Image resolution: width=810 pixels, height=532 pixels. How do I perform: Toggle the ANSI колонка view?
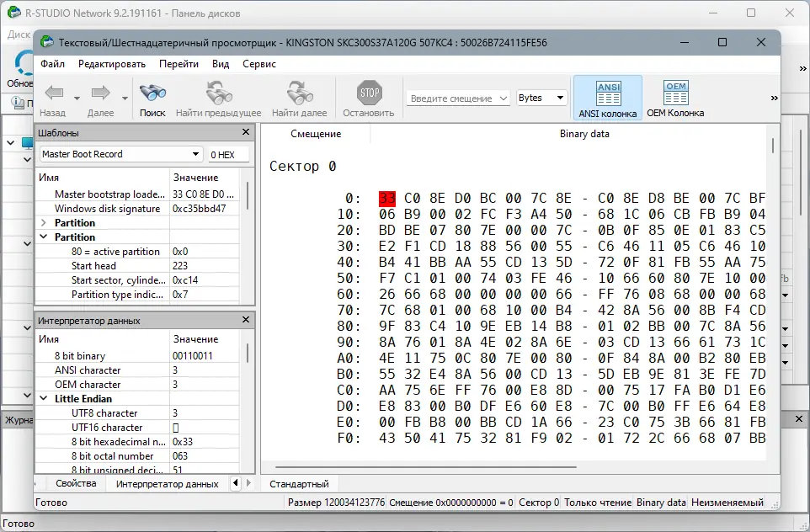(x=608, y=98)
